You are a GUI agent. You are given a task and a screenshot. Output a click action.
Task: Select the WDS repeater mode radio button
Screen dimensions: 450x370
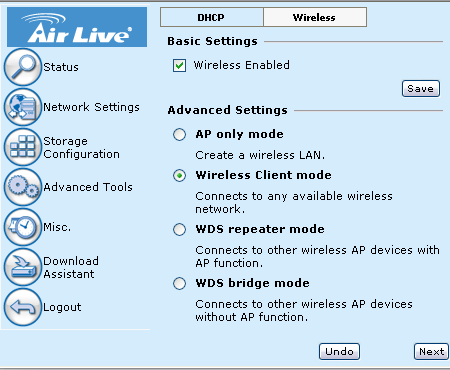[x=179, y=229]
